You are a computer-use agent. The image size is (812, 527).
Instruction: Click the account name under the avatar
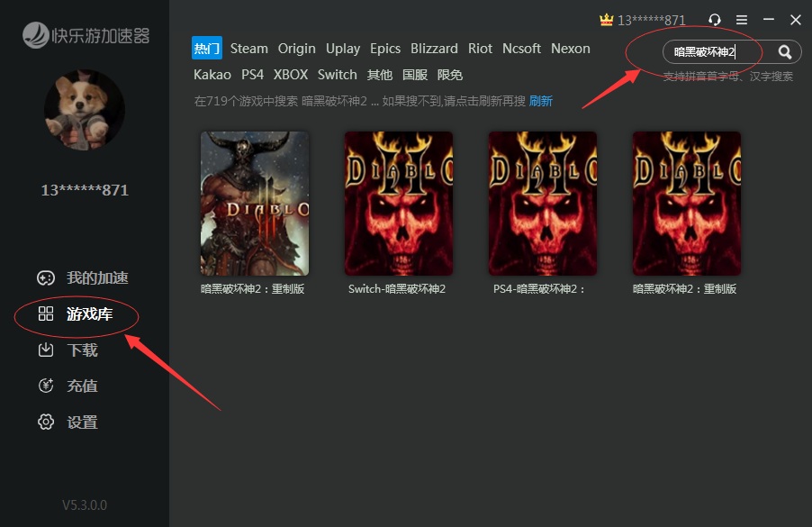(85, 190)
